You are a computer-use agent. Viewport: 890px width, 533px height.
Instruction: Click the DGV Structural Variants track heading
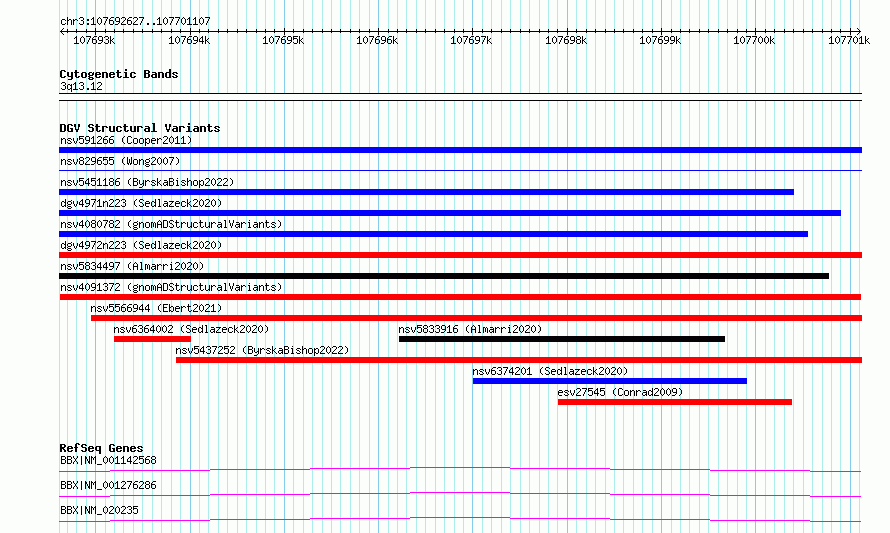point(140,128)
